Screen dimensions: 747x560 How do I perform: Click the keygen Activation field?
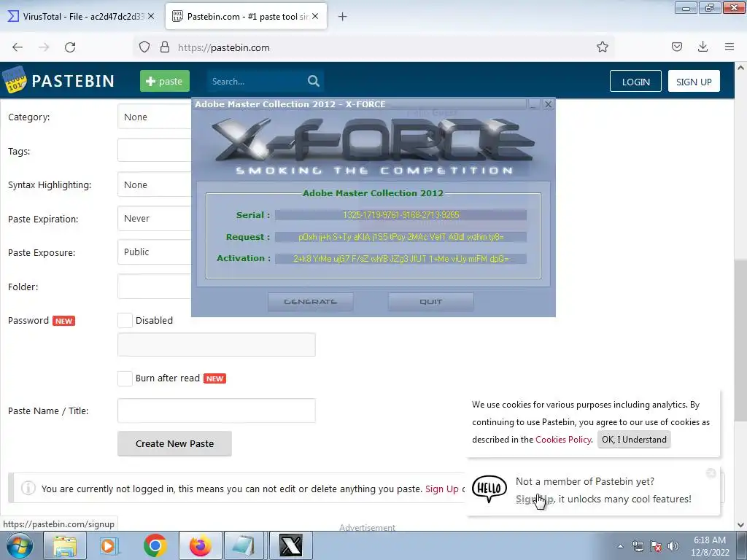click(x=400, y=259)
